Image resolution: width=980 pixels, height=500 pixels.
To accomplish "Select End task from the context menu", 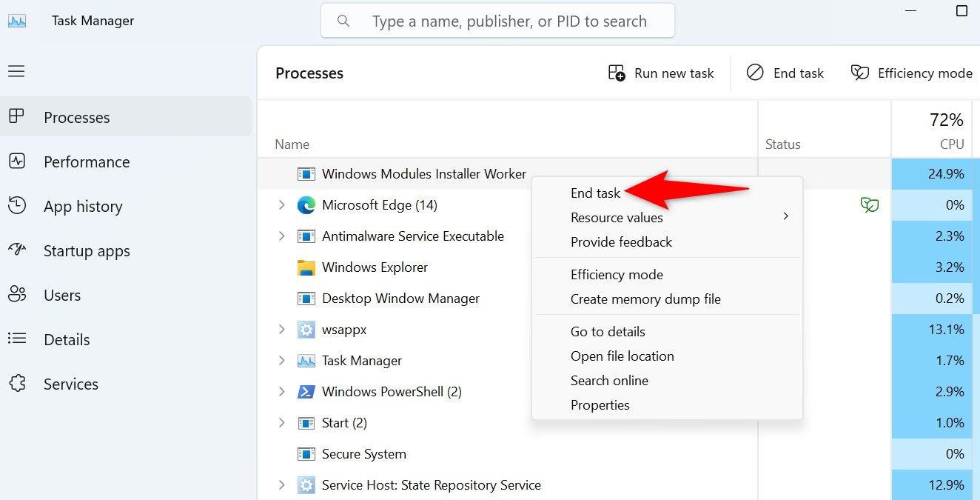I will pos(595,193).
